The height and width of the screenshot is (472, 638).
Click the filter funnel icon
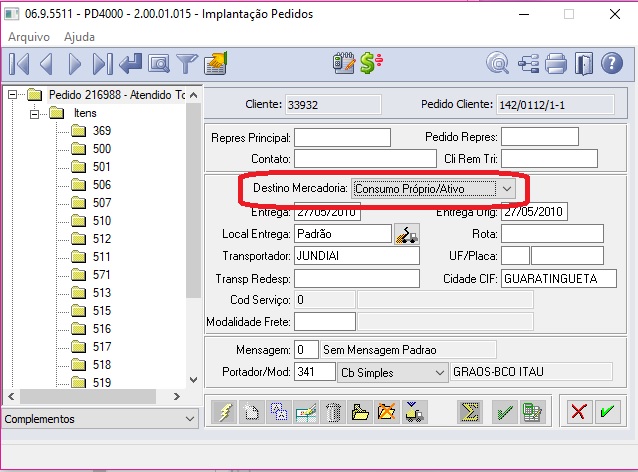(187, 64)
